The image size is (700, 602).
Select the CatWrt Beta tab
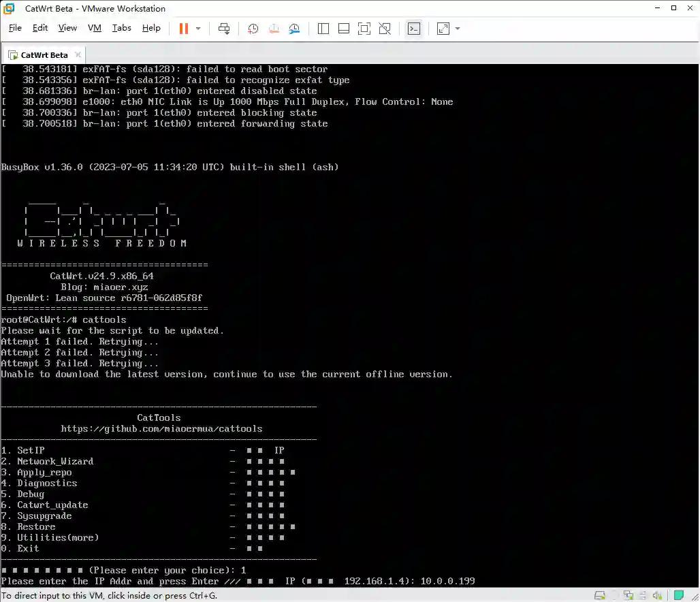pos(44,55)
